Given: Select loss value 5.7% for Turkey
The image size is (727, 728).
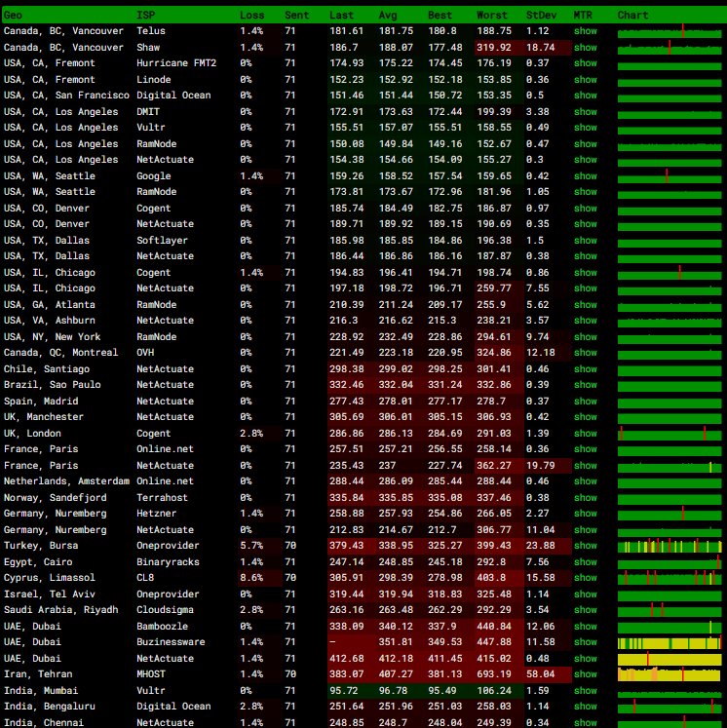Looking at the screenshot, I should pyautogui.click(x=251, y=546).
